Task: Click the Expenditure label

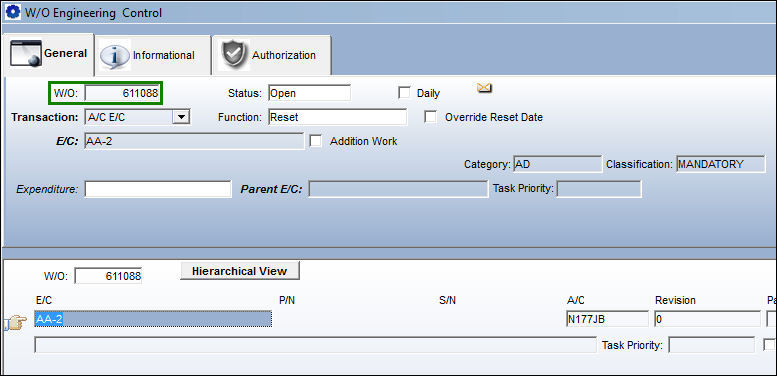Action: [47, 189]
